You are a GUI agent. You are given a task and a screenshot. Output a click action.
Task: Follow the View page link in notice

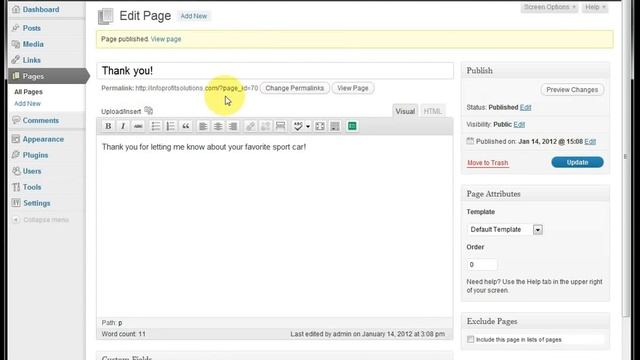point(166,39)
